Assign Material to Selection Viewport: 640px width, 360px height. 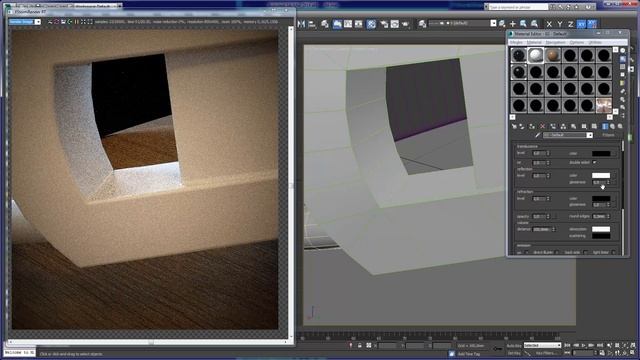[532, 126]
